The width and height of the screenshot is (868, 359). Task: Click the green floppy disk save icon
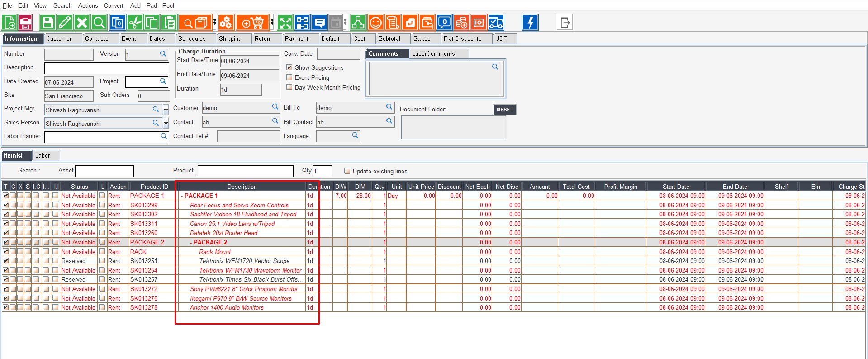click(47, 23)
